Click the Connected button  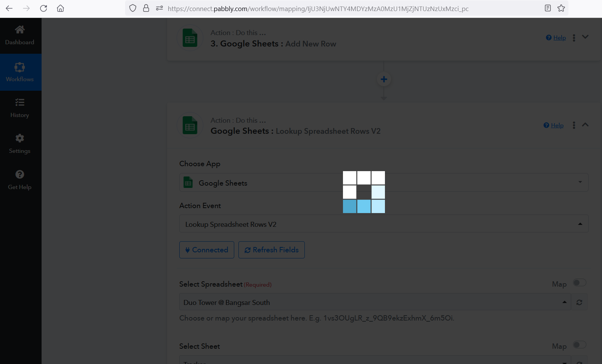coord(207,250)
